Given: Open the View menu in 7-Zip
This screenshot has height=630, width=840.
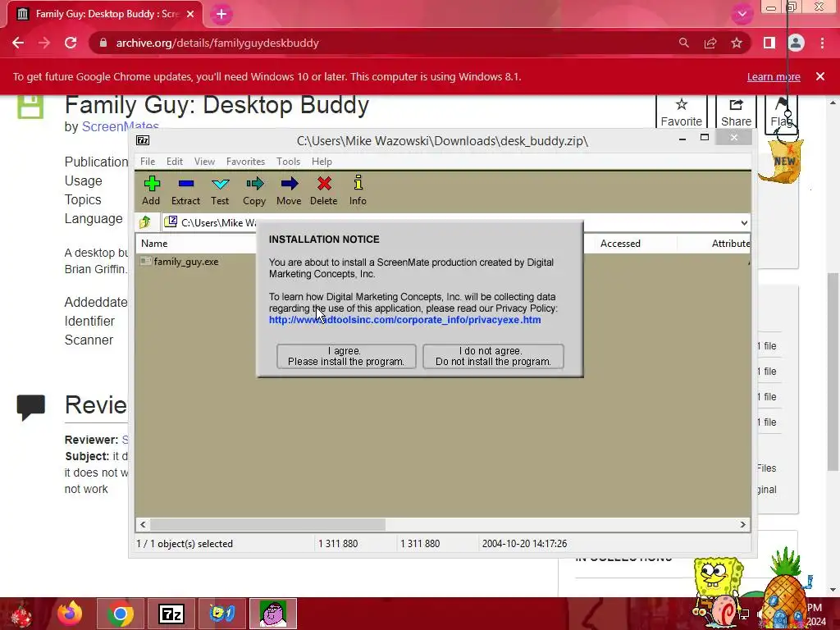Looking at the screenshot, I should pos(204,162).
